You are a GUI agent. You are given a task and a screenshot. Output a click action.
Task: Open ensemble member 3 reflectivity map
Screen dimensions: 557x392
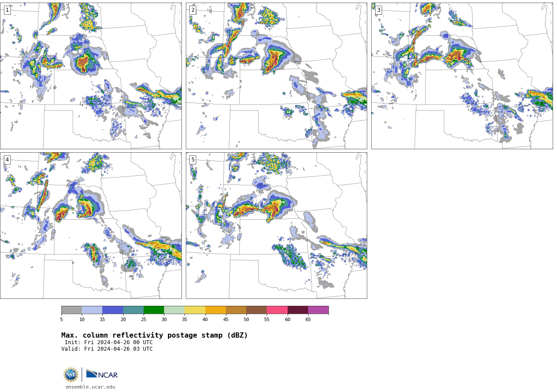[x=462, y=76]
